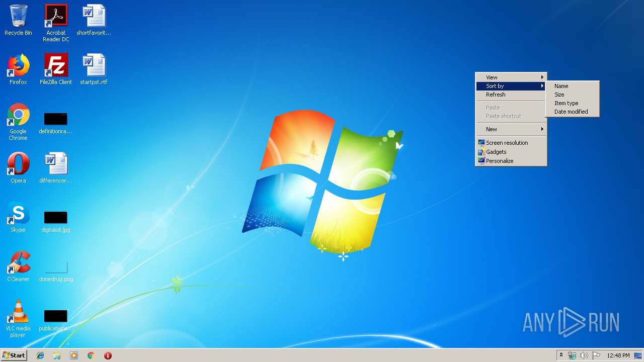Select the definitionra file icon
The width and height of the screenshot is (644, 362).
[56, 123]
